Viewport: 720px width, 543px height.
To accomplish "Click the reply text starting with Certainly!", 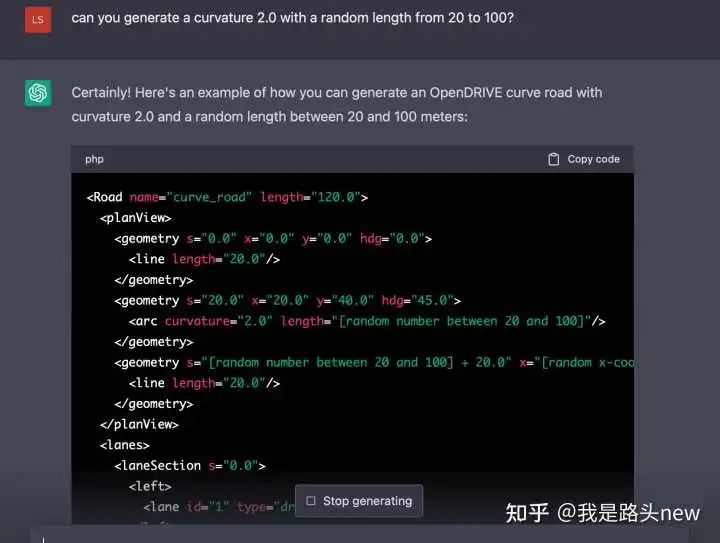I will pos(337,105).
